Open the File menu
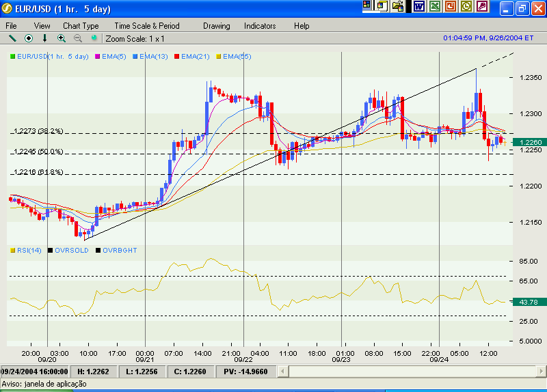Screen dimensions: 547x392 [11, 26]
